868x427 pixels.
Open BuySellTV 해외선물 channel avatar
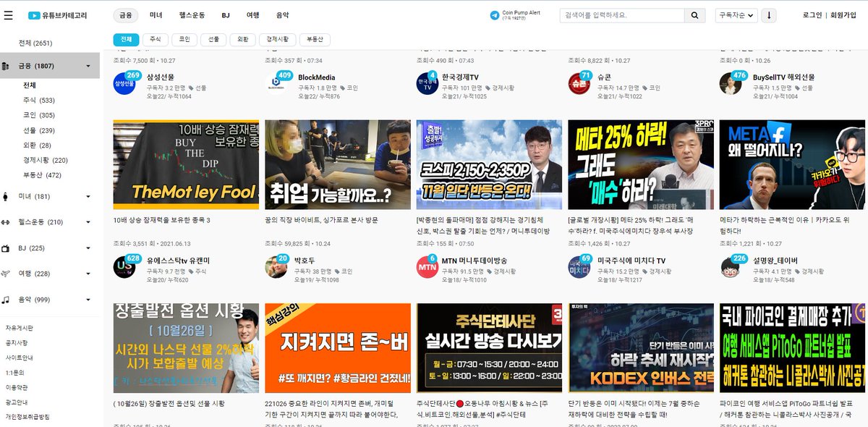[x=731, y=84]
